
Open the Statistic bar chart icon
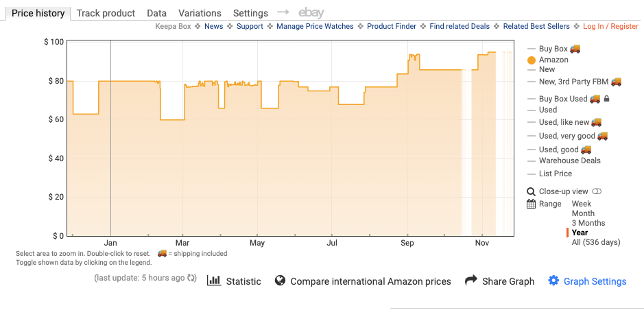214,281
